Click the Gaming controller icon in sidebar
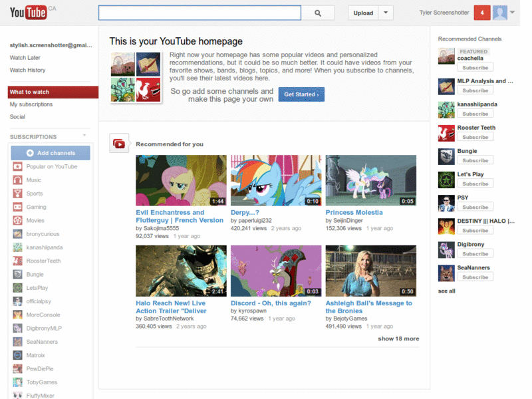532x399 pixels. coord(18,207)
